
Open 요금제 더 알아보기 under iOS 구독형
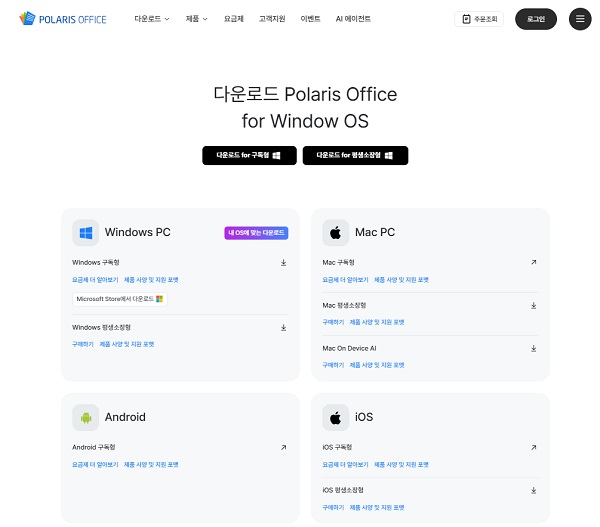pyautogui.click(x=346, y=465)
